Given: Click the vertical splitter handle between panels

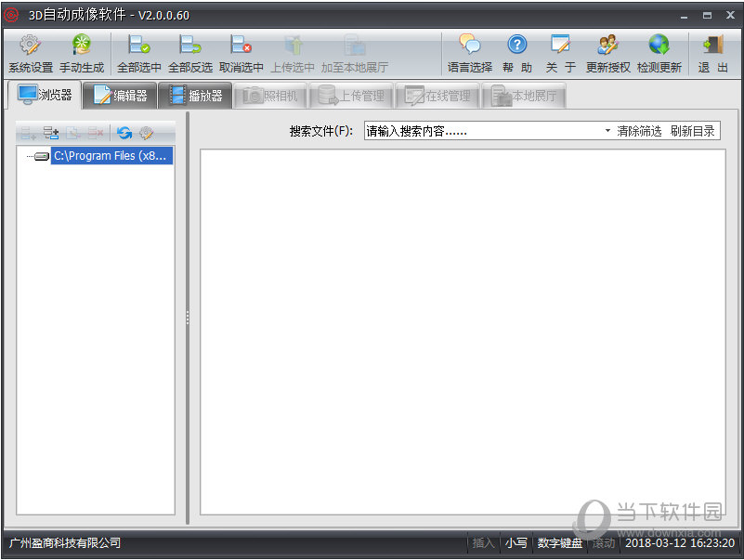Looking at the screenshot, I should click(x=188, y=318).
